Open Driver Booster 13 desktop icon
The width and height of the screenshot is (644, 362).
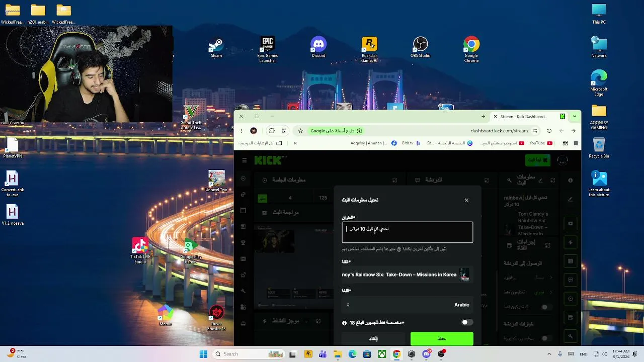pyautogui.click(x=216, y=318)
